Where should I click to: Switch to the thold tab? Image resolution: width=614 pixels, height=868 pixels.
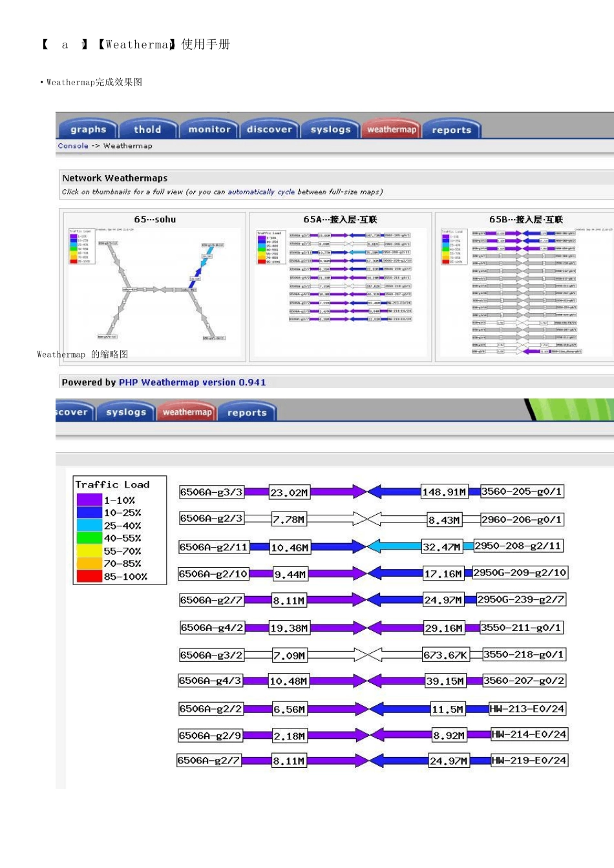147,129
